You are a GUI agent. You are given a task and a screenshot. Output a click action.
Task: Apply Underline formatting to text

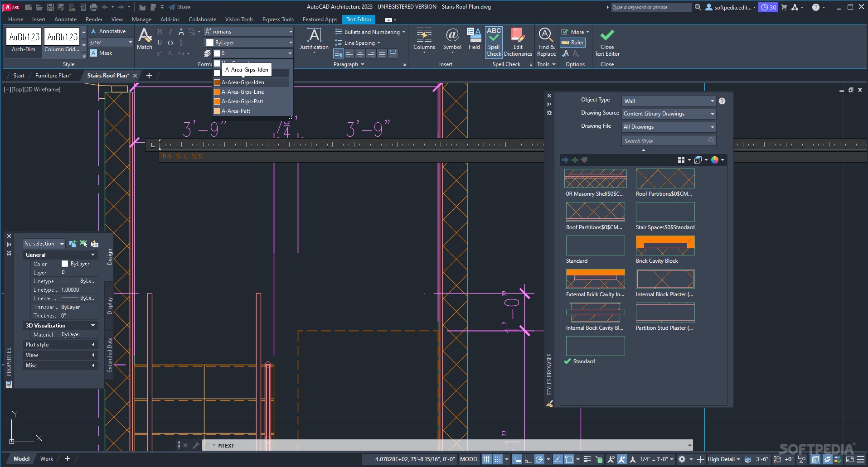(160, 43)
